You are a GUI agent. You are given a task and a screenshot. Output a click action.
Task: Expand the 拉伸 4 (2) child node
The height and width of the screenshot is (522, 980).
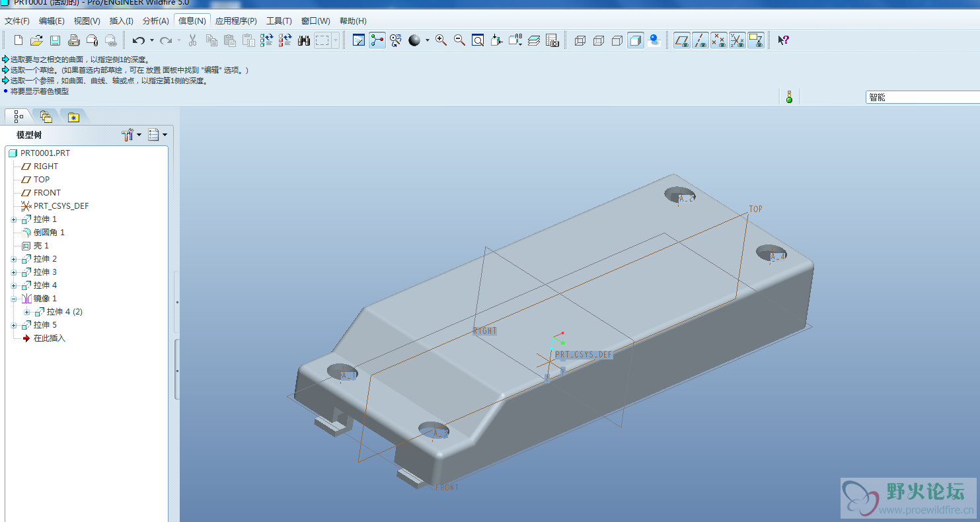coord(27,312)
